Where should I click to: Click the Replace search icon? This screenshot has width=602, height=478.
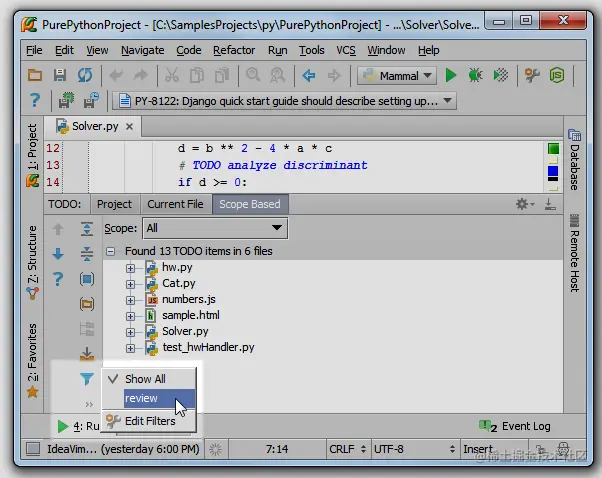(x=278, y=75)
